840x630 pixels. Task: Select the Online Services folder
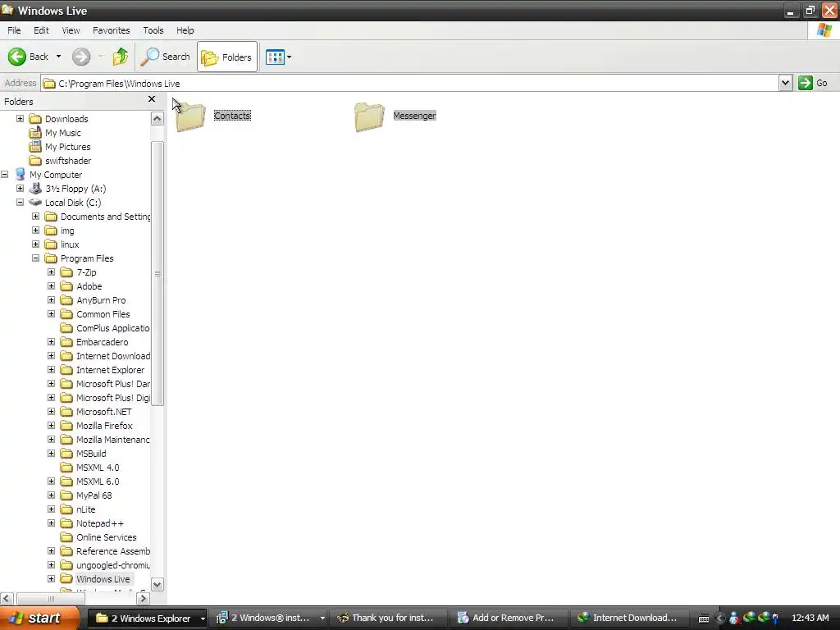(x=106, y=536)
